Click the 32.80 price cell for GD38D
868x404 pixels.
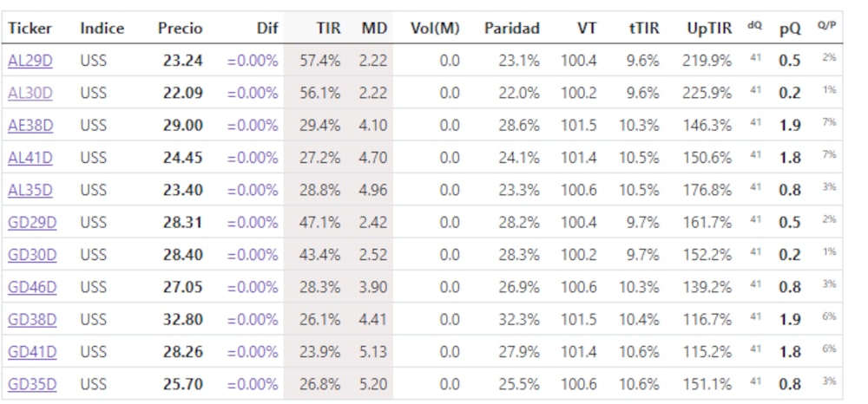point(183,320)
